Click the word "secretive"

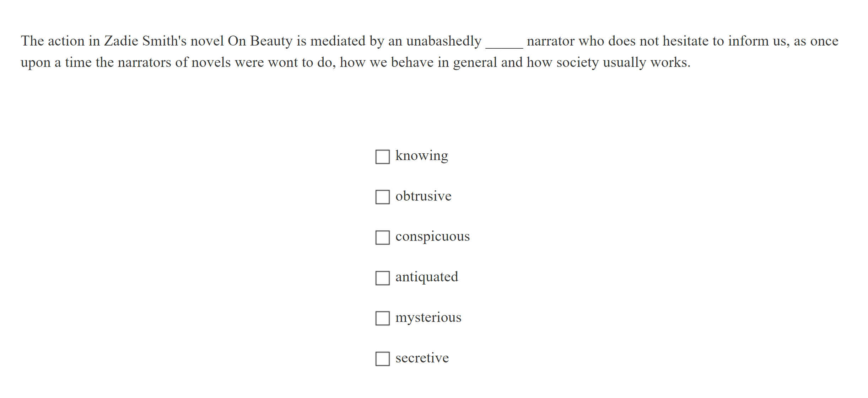(x=422, y=358)
